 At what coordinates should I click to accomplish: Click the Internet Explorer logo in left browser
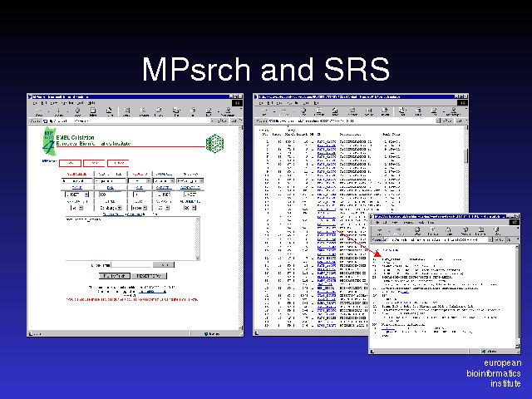point(236,101)
